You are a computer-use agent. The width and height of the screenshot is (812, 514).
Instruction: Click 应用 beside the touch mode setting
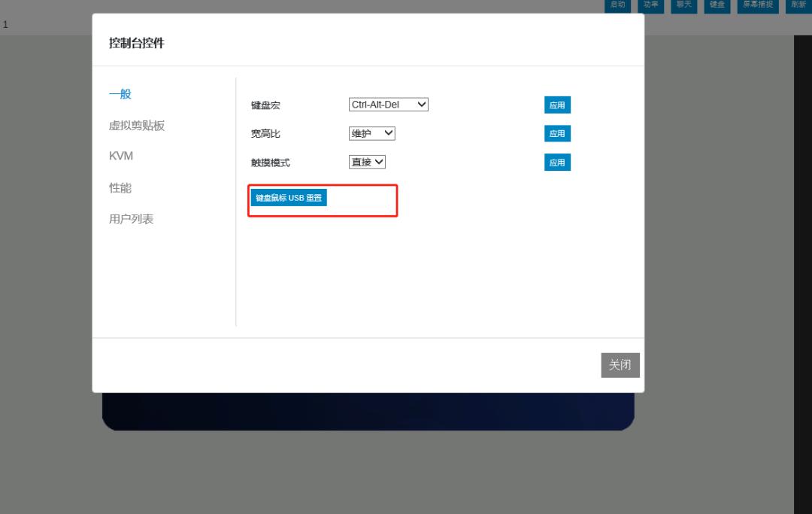557,162
